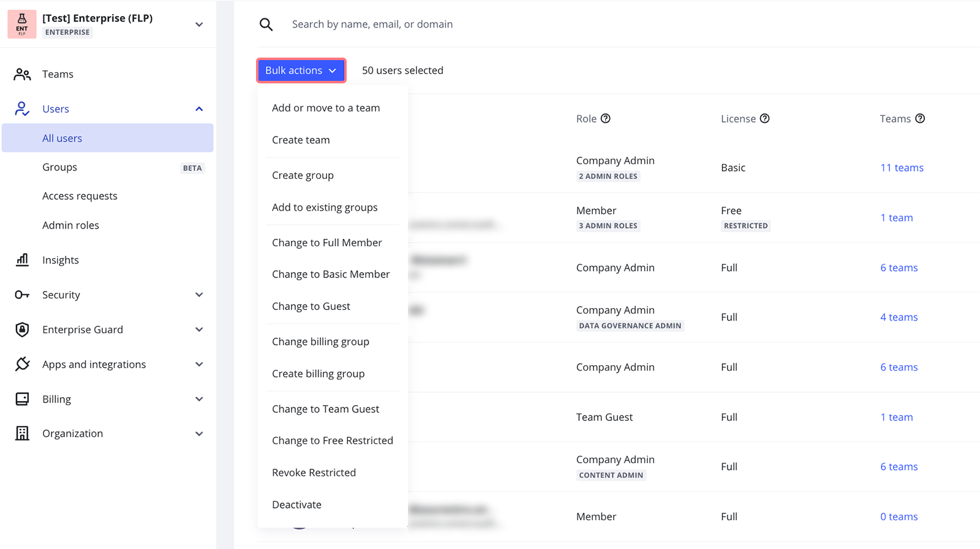This screenshot has height=549, width=980.
Task: Click the Apps and integrations plug icon
Action: pos(22,364)
